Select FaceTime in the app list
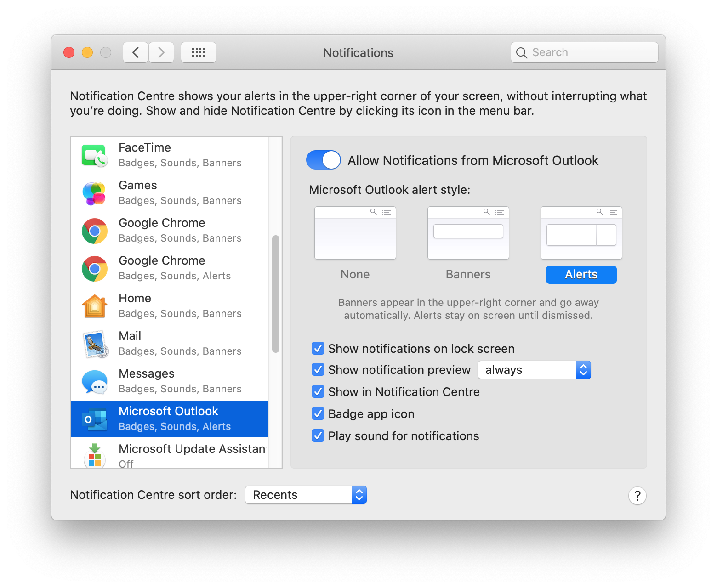The image size is (717, 588). pos(170,155)
